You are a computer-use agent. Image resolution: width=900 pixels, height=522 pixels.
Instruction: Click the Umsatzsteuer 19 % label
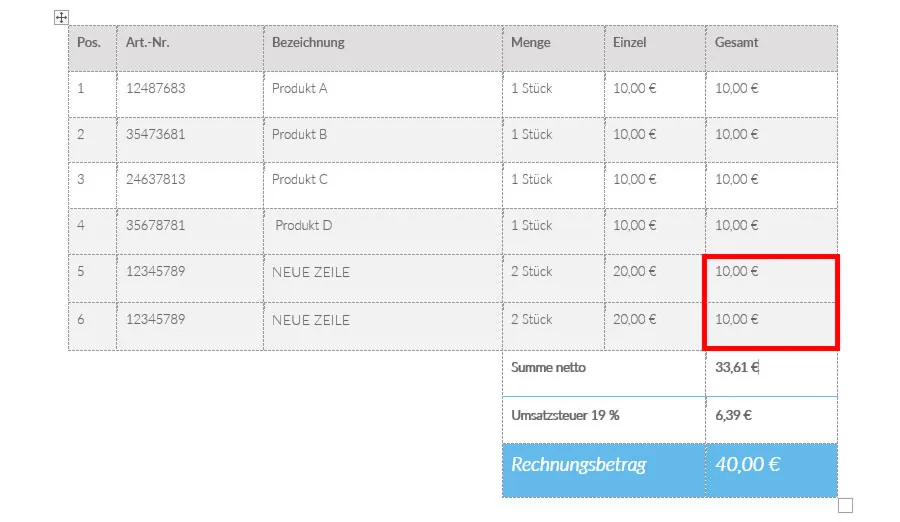(x=565, y=415)
